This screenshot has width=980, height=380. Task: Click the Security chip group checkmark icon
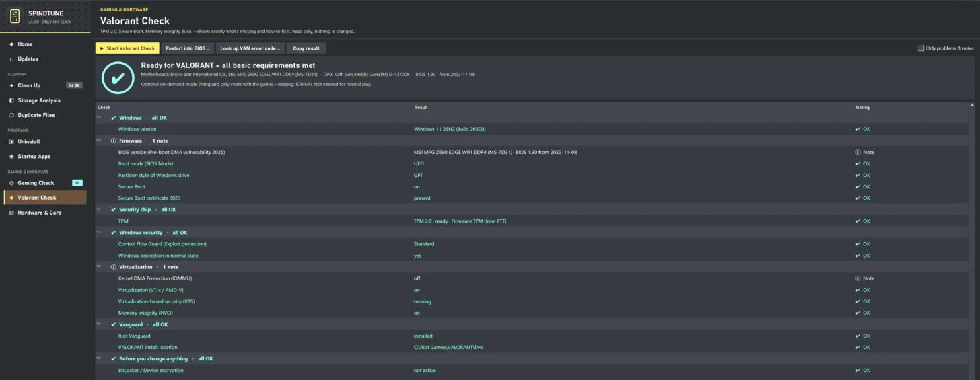click(113, 210)
